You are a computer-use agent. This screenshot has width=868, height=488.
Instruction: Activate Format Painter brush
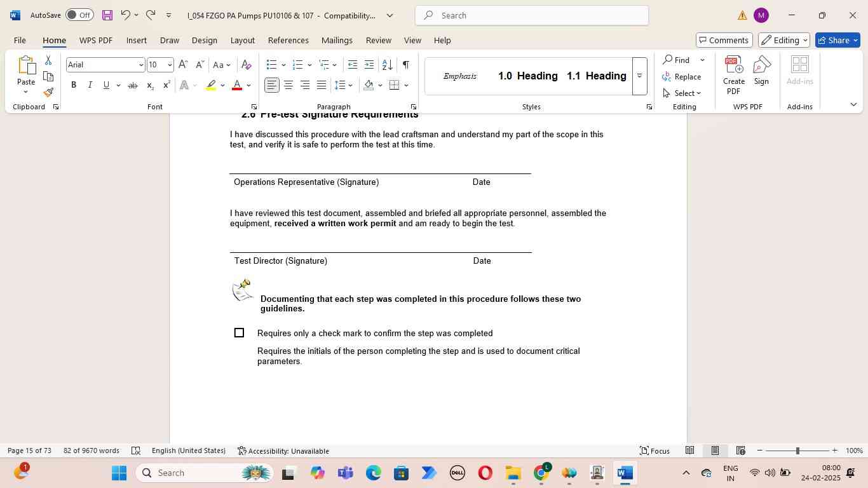point(48,92)
